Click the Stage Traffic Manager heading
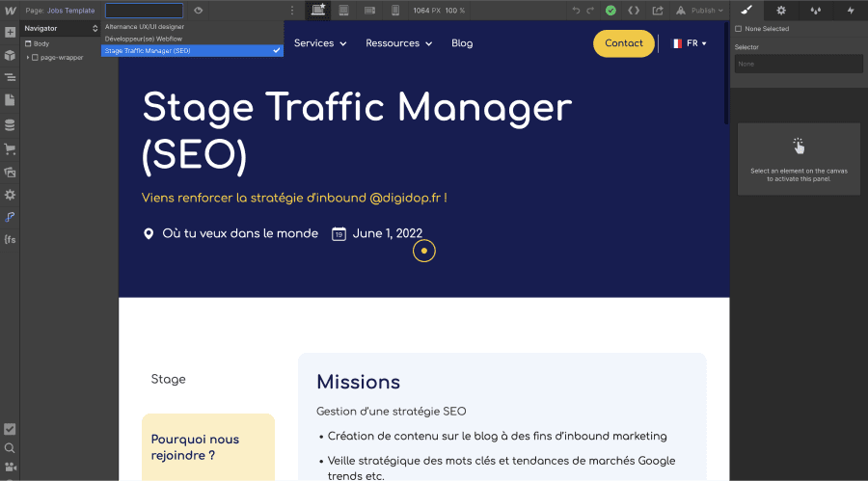 (357, 131)
